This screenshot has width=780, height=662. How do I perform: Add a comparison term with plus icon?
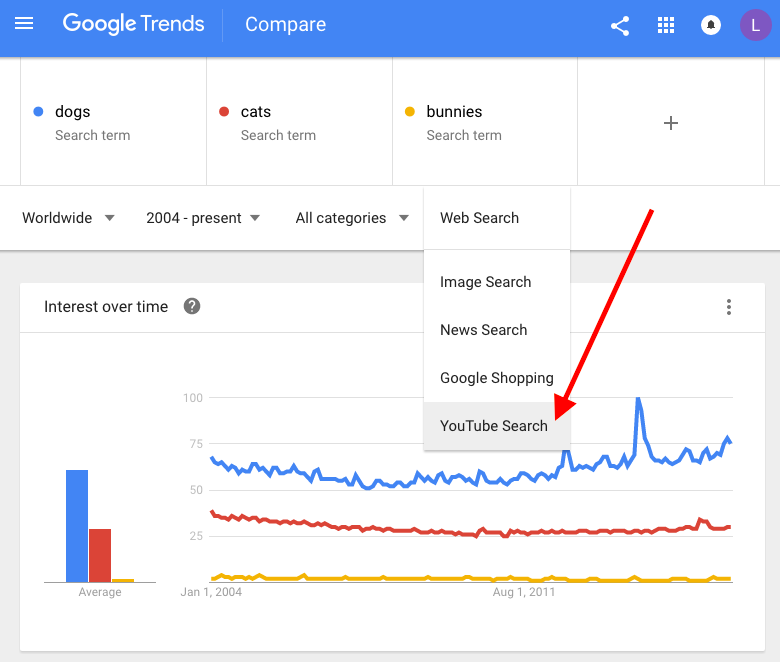[x=671, y=123]
